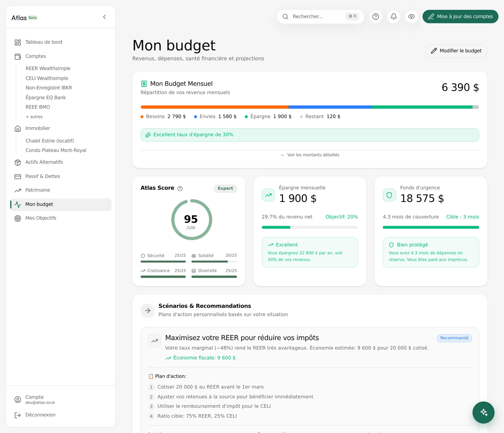Click the Atlas Beta logo

(24, 18)
